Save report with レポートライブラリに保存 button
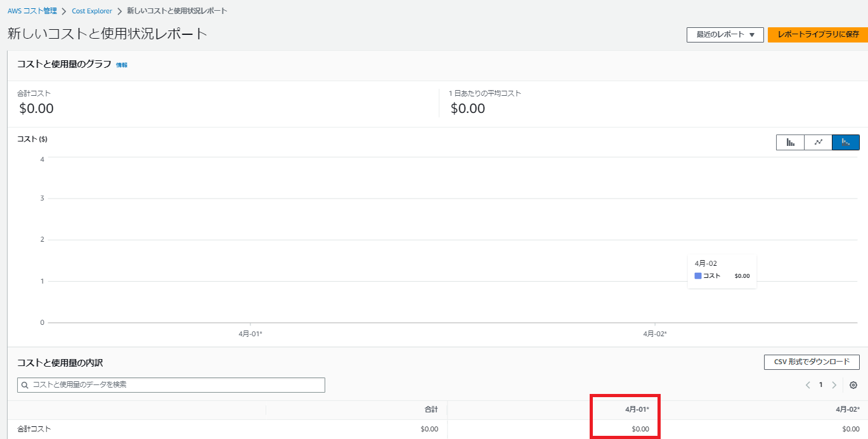 [818, 35]
